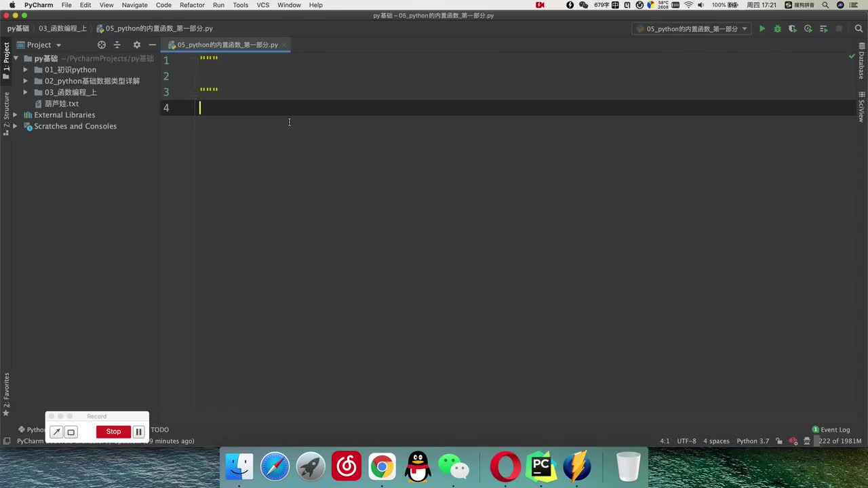The width and height of the screenshot is (868, 488).
Task: Run with coverage icon in toolbar
Action: pyautogui.click(x=792, y=28)
